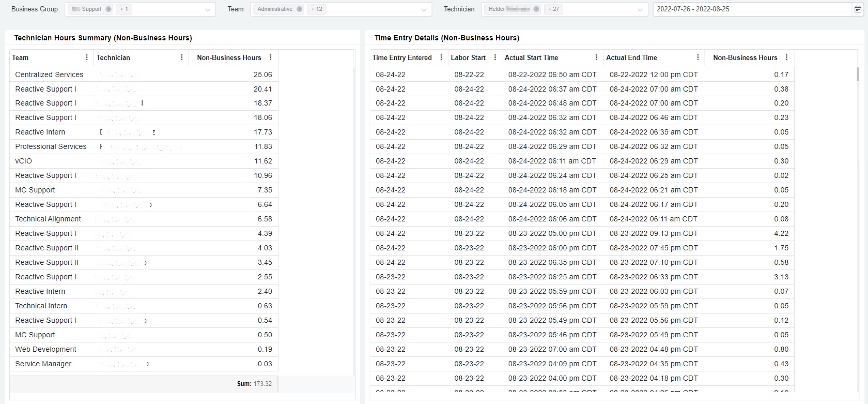Screen dimensions: 868x404
Task: Open Technician column options menu
Action: pyautogui.click(x=182, y=57)
